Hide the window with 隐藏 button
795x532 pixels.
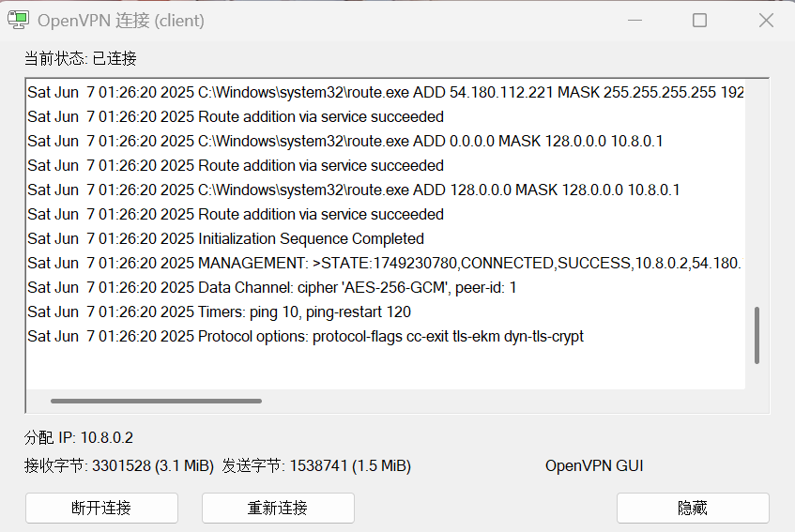point(693,508)
